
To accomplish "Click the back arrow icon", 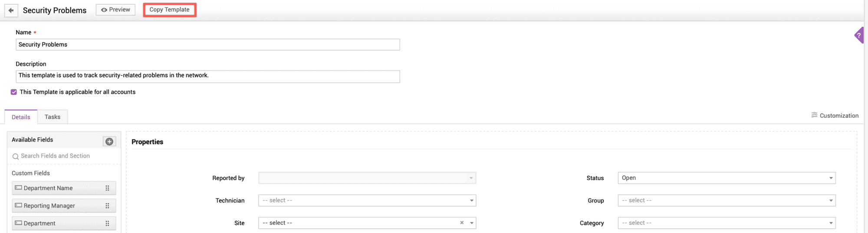I will pyautogui.click(x=11, y=10).
